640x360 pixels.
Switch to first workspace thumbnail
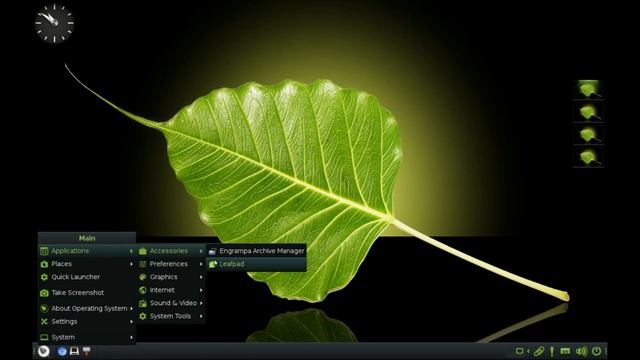point(588,89)
